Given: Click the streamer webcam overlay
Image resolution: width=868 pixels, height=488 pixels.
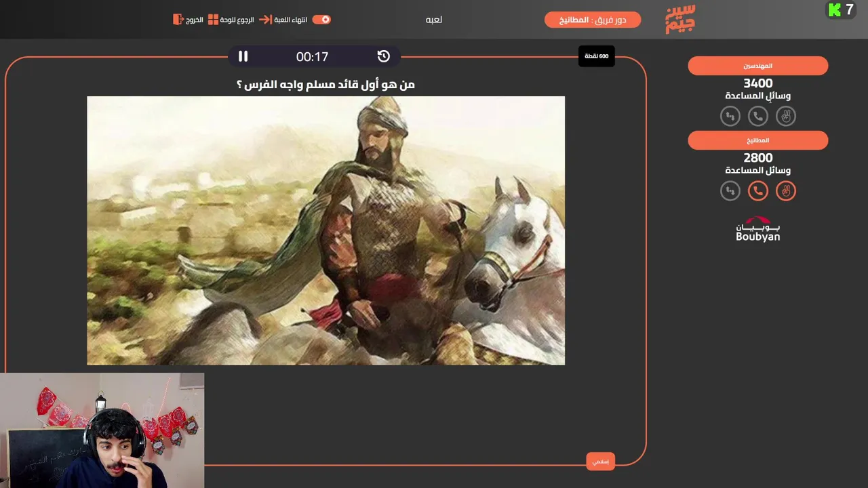Looking at the screenshot, I should [x=102, y=430].
